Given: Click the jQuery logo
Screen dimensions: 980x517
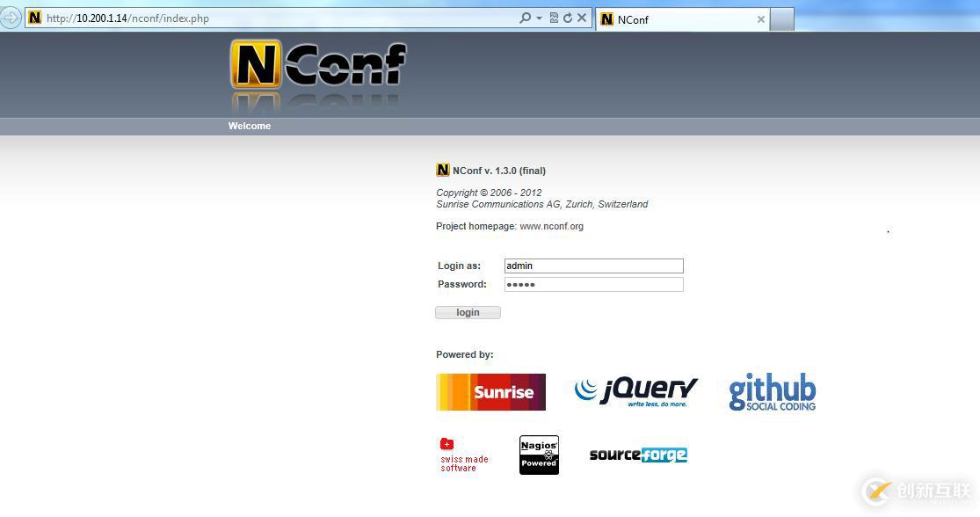Looking at the screenshot, I should (x=635, y=392).
